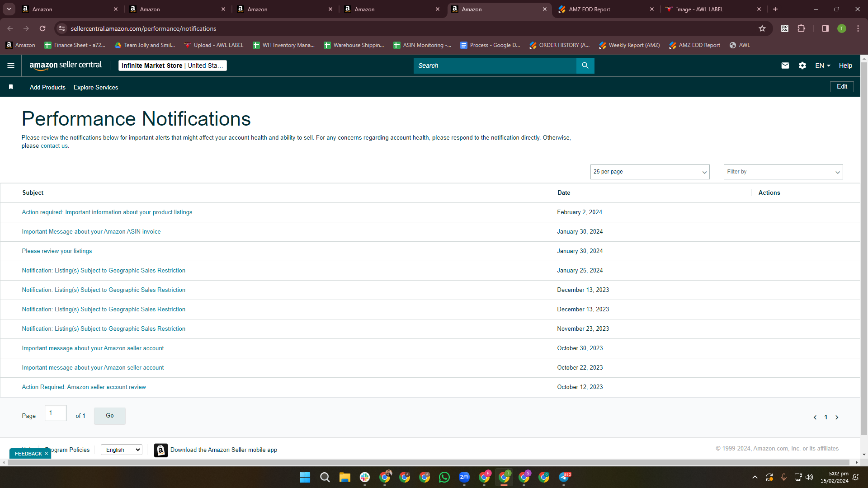This screenshot has width=868, height=488.
Task: Click the Amazon Seller app icon
Action: tap(160, 450)
